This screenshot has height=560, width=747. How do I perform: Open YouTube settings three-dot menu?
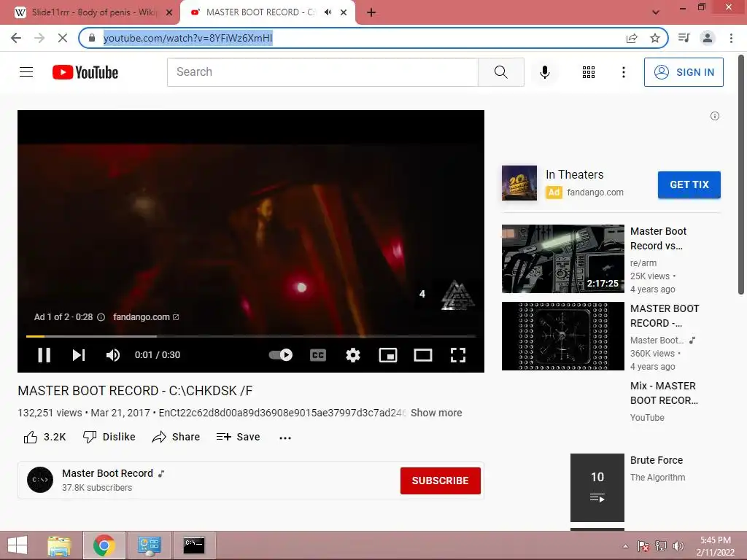coord(623,72)
